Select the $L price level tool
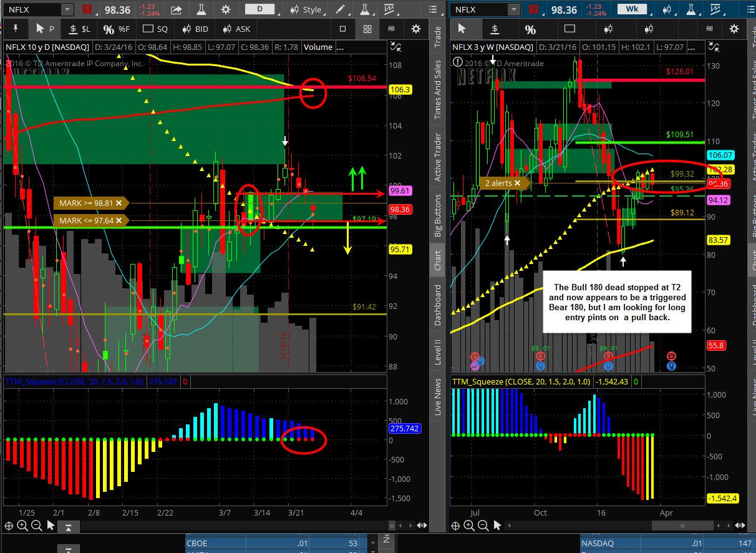The height and width of the screenshot is (553, 756). point(79,29)
